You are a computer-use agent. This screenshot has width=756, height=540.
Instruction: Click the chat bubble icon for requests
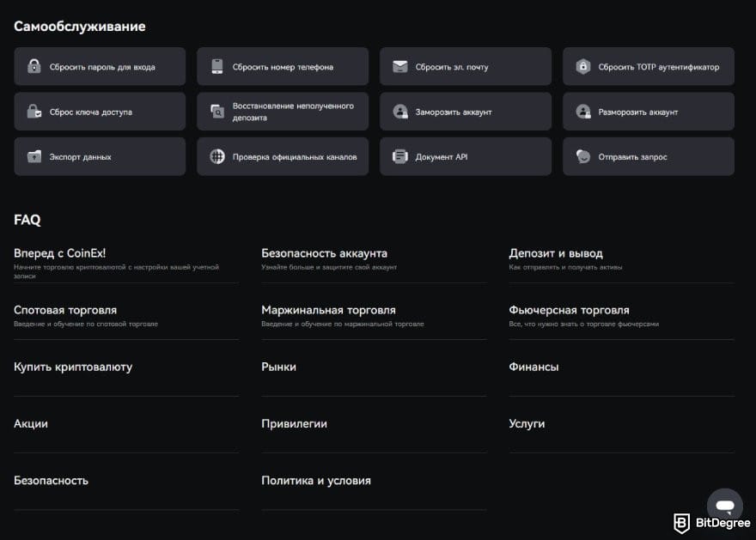point(583,156)
